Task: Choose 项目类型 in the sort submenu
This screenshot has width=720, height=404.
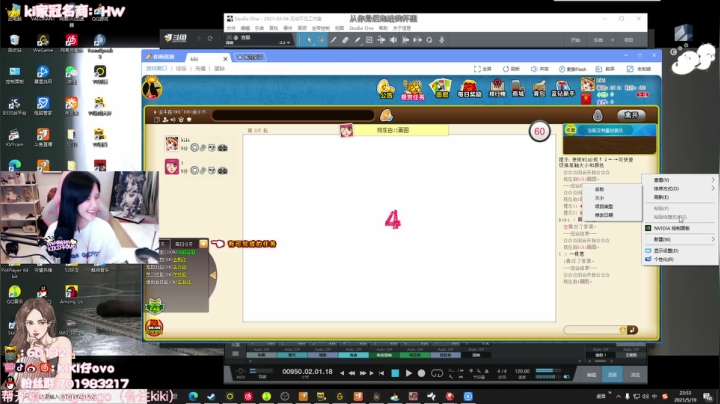Action: tap(612, 207)
